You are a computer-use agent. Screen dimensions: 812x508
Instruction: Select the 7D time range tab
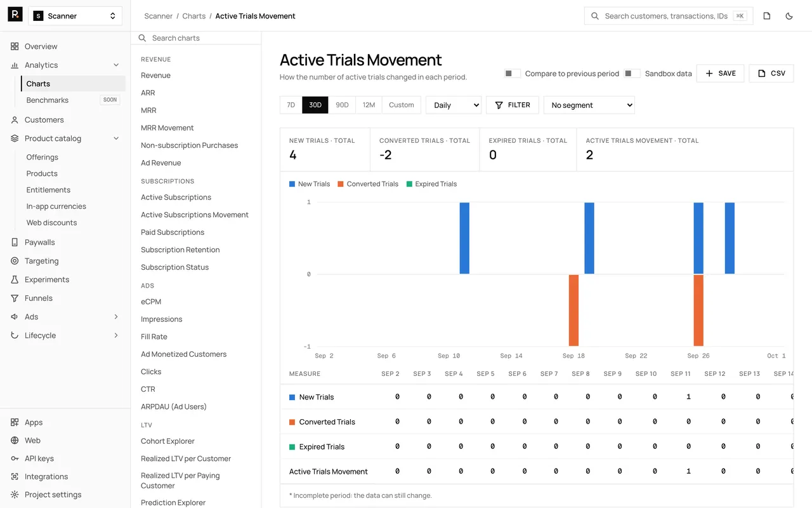[291, 105]
